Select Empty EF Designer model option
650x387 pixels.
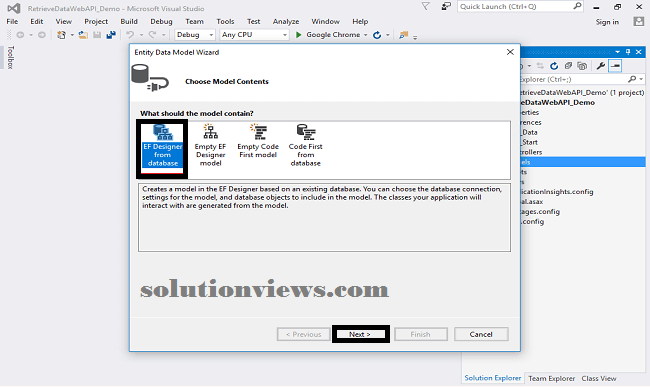(x=210, y=145)
